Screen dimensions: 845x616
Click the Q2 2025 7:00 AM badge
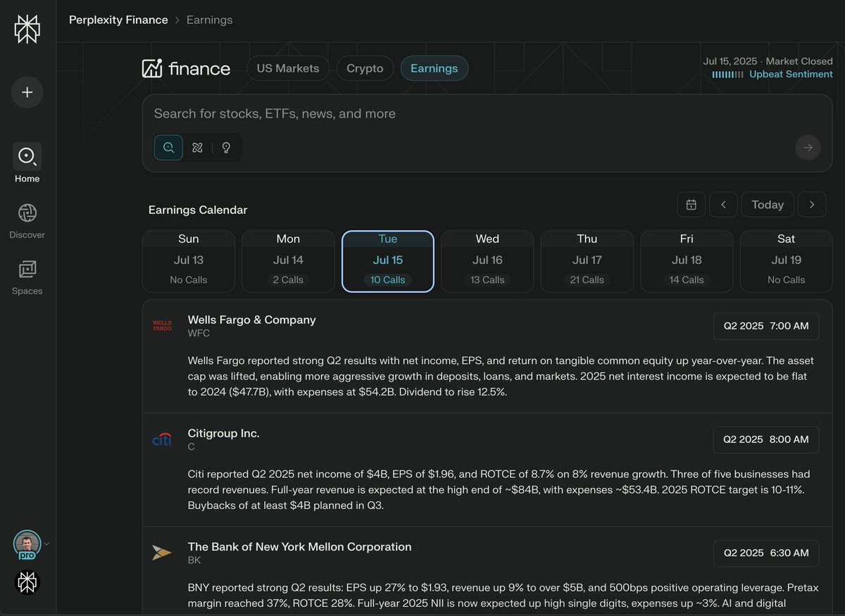(766, 326)
